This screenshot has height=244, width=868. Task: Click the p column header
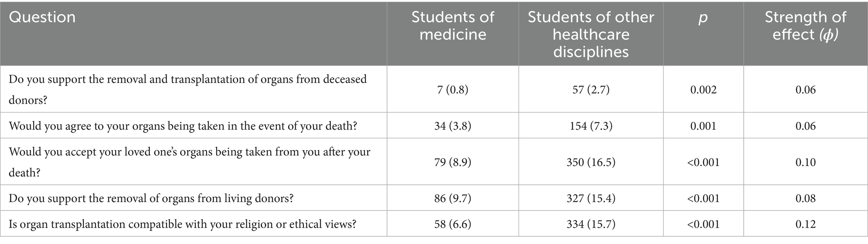pos(703,18)
